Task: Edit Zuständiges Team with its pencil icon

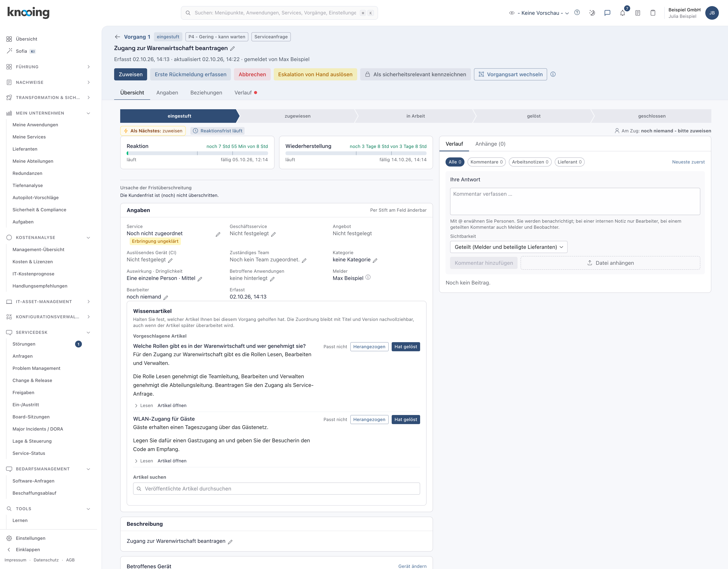Action: 304,260
